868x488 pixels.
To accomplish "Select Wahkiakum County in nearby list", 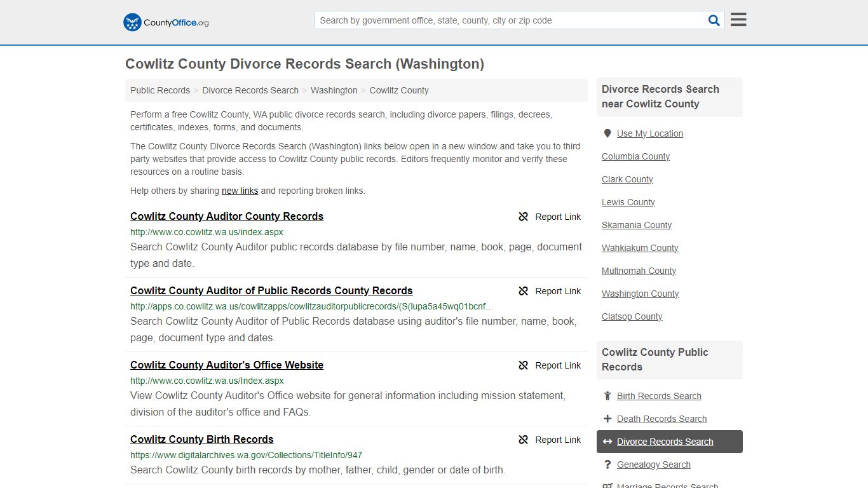I will [x=640, y=248].
